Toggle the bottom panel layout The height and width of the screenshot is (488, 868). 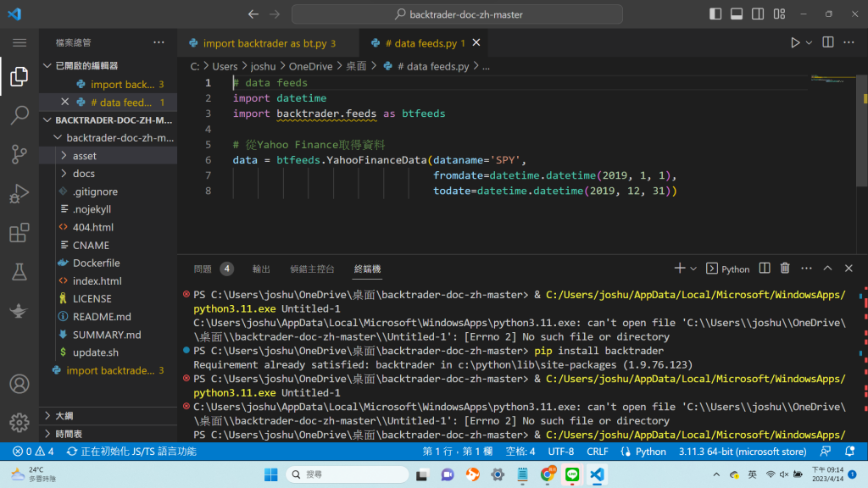click(x=737, y=14)
